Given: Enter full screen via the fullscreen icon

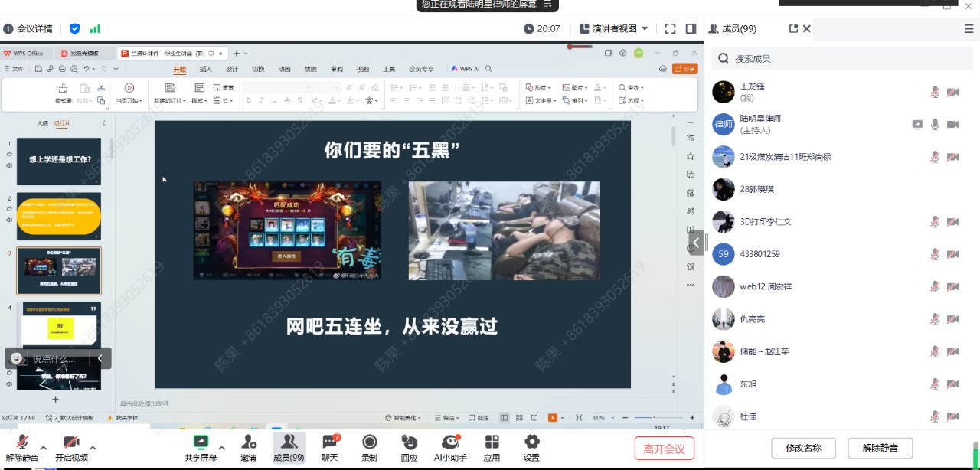Looking at the screenshot, I should pos(670,29).
